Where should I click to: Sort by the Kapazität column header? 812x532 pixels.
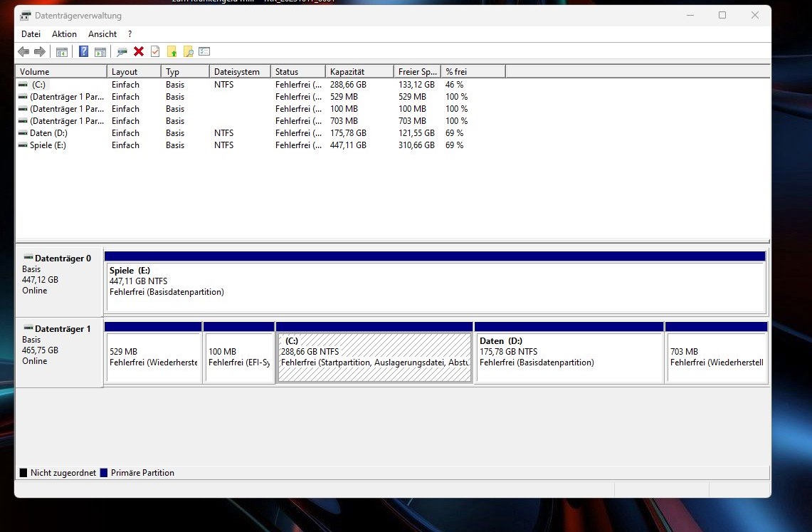(359, 71)
